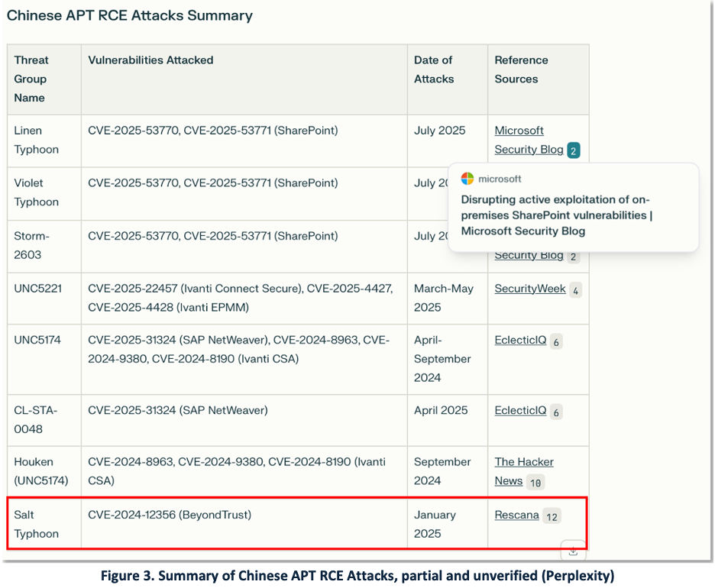Open the EclecticIQ link in CL-STA-0048 row

click(x=520, y=410)
